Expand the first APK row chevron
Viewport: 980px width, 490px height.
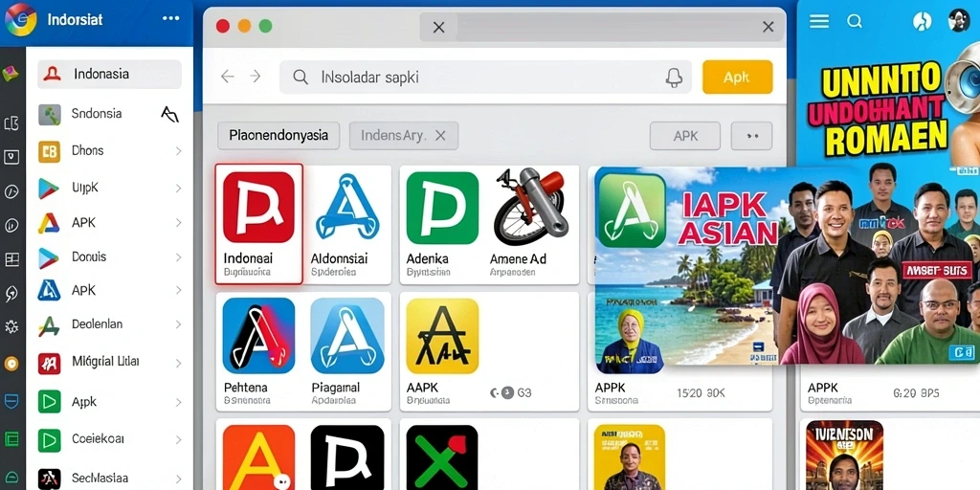[x=178, y=222]
